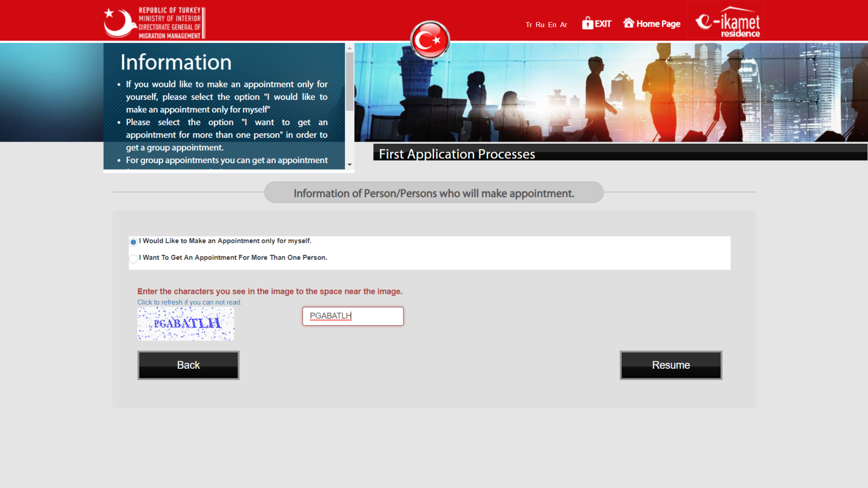Click the First Application Processes banner
Image resolution: width=868 pixels, height=488 pixels.
pyautogui.click(x=620, y=153)
